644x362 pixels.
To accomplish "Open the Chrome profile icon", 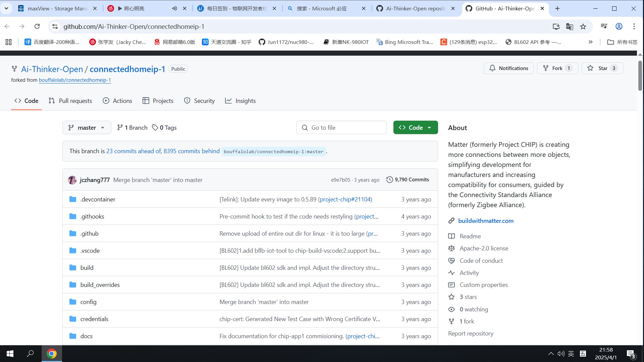I will tap(619, 26).
